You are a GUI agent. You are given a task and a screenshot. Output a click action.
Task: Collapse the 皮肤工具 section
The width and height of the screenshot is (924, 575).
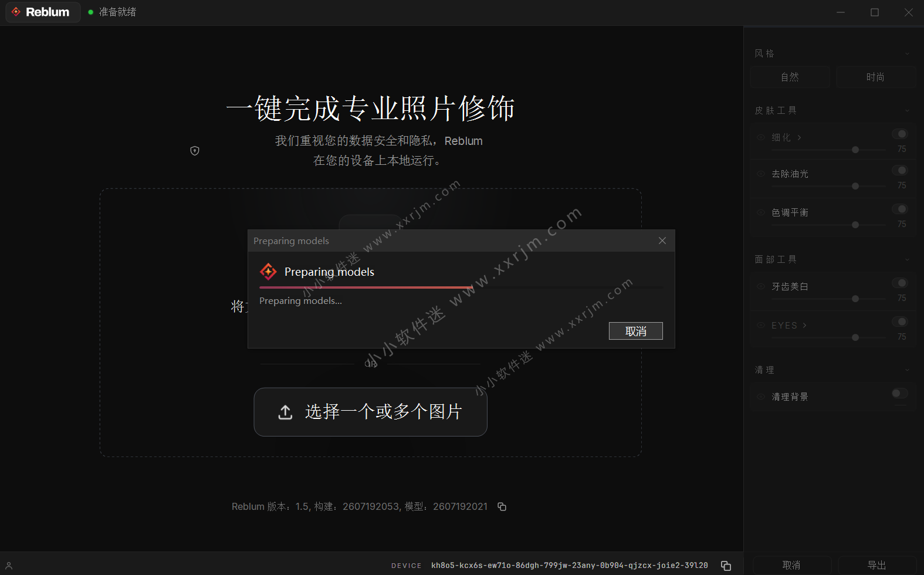tap(908, 110)
